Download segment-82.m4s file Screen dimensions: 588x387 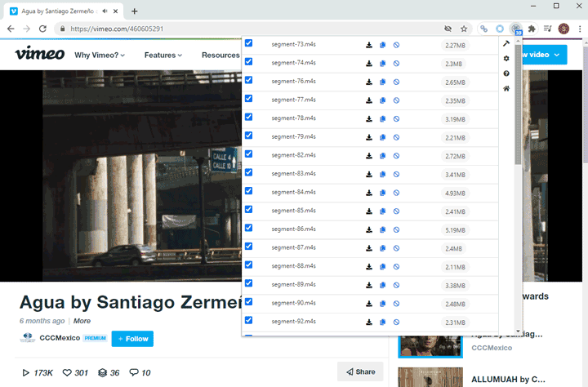pos(369,156)
